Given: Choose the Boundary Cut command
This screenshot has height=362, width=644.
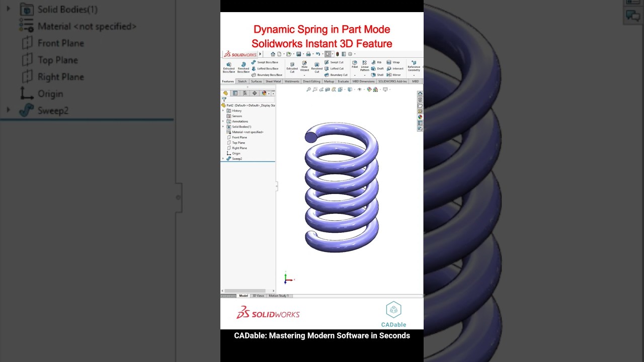Looking at the screenshot, I should [x=336, y=75].
